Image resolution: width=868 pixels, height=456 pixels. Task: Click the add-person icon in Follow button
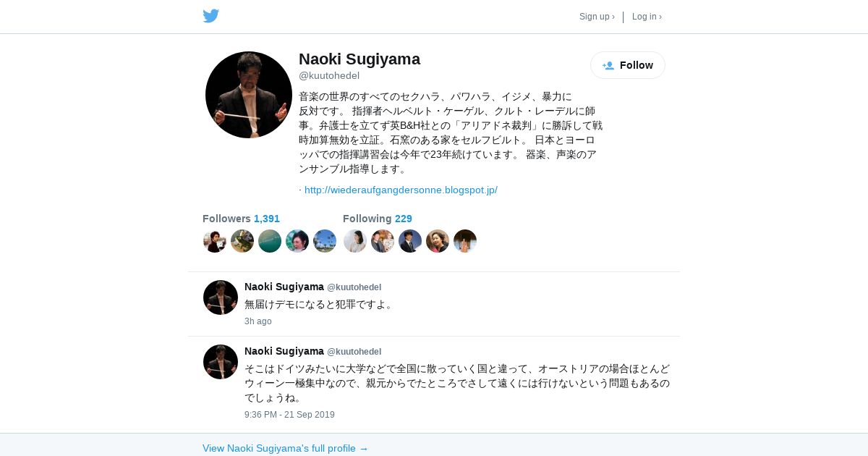(x=608, y=65)
